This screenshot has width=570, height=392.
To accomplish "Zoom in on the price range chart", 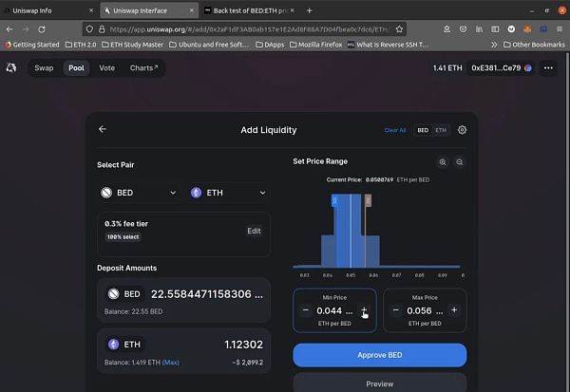I will tap(443, 162).
